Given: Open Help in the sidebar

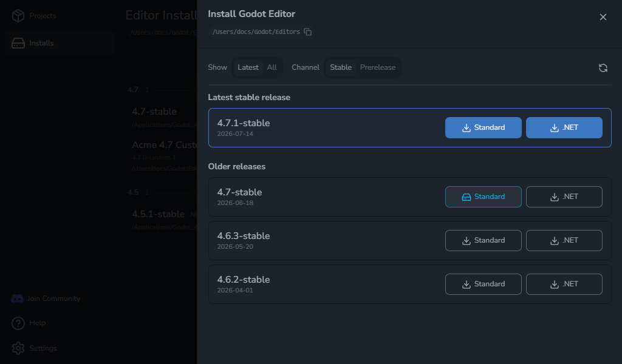Looking at the screenshot, I should pos(29,323).
